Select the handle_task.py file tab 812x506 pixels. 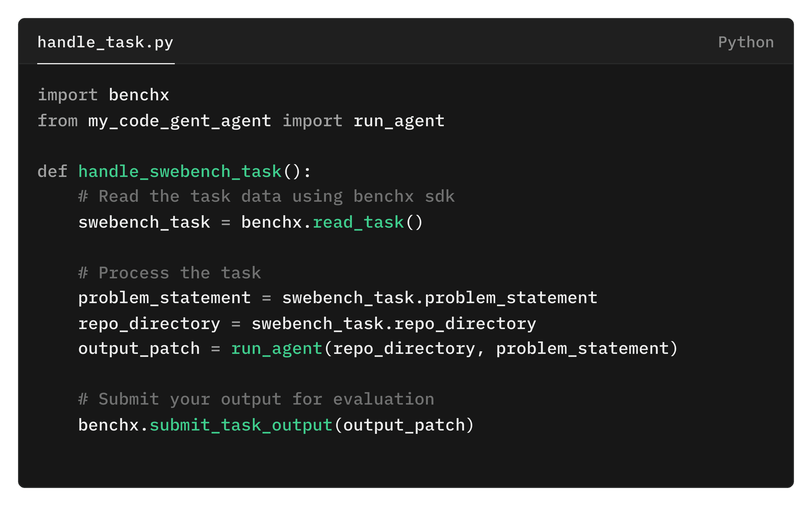(x=105, y=43)
